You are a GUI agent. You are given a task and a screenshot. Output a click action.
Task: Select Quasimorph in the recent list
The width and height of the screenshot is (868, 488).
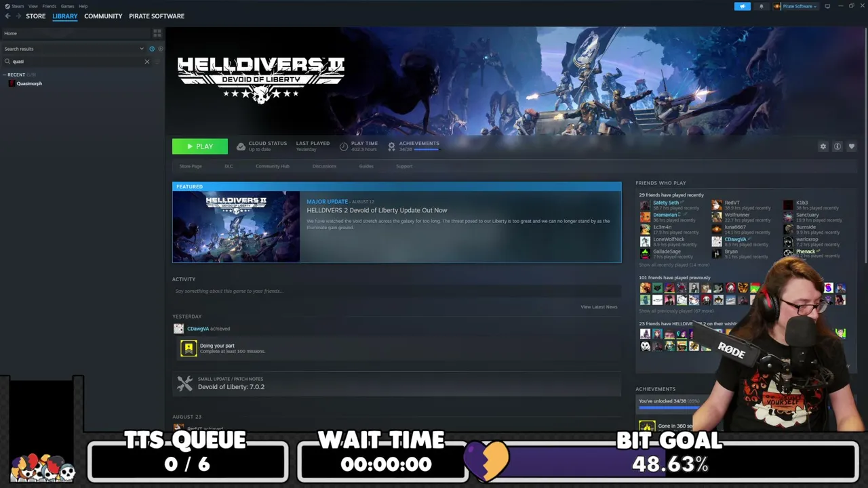click(29, 83)
